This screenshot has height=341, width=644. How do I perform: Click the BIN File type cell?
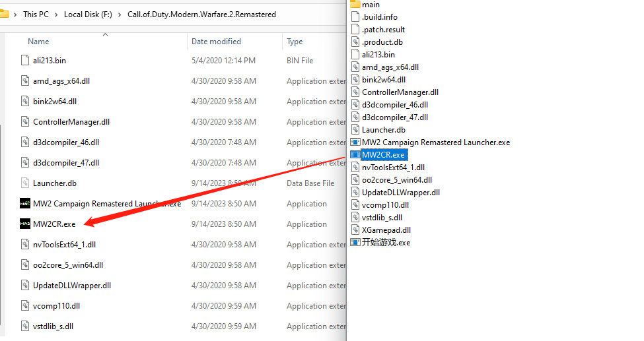300,60
